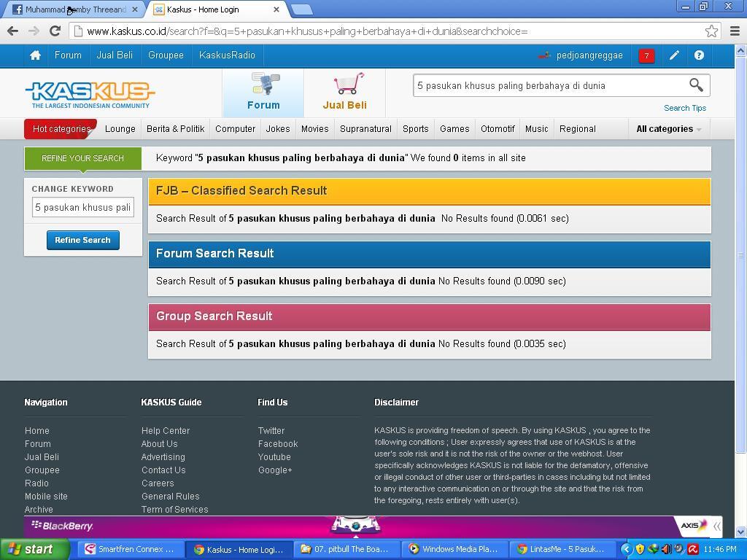
Task: Click browser forward arrow
Action: pyautogui.click(x=34, y=31)
